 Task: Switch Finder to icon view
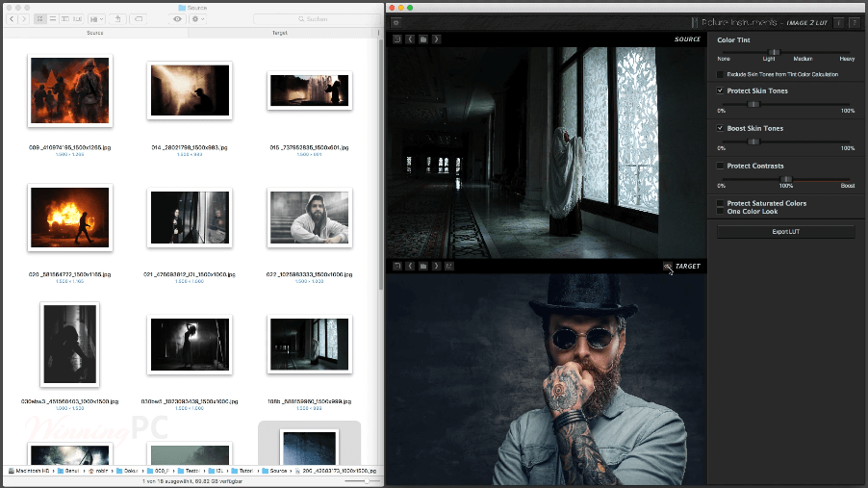pos(39,19)
